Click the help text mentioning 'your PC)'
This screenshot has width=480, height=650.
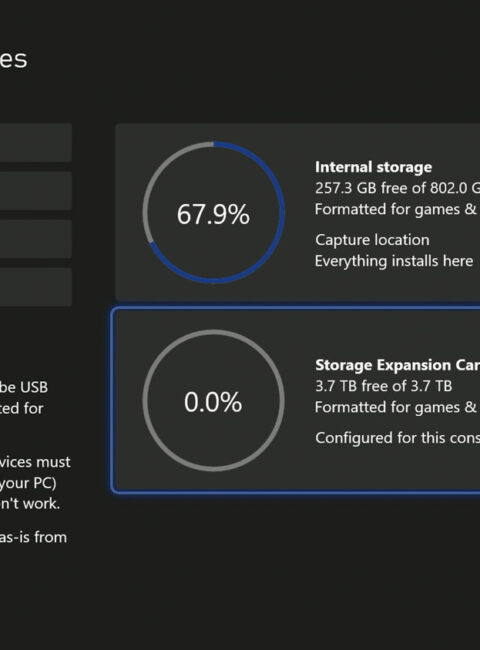click(28, 483)
